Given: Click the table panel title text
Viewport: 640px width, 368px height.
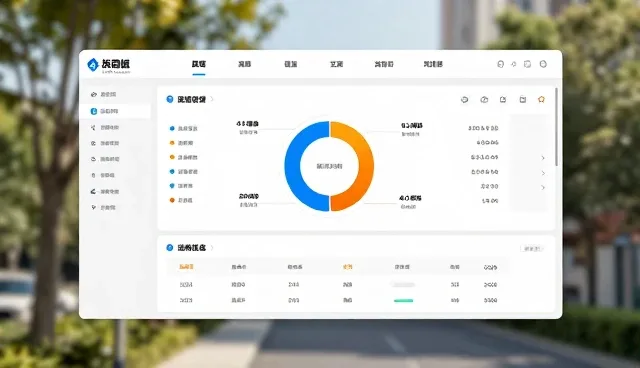Looking at the screenshot, I should [x=191, y=248].
